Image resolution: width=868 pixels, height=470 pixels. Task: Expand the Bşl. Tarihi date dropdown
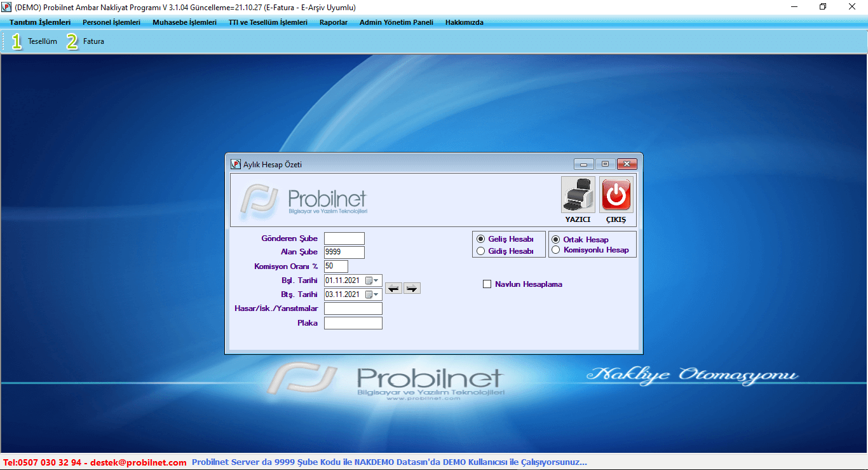[376, 280]
